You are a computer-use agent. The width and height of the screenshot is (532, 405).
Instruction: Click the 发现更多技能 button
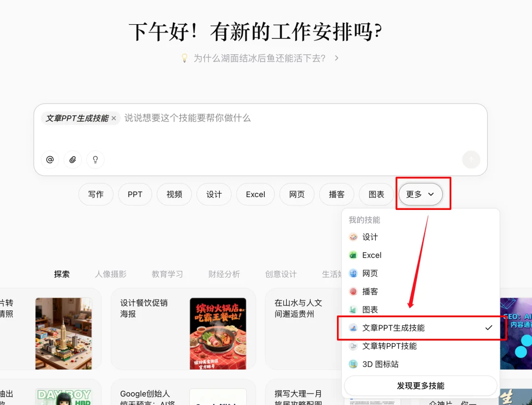pos(421,385)
